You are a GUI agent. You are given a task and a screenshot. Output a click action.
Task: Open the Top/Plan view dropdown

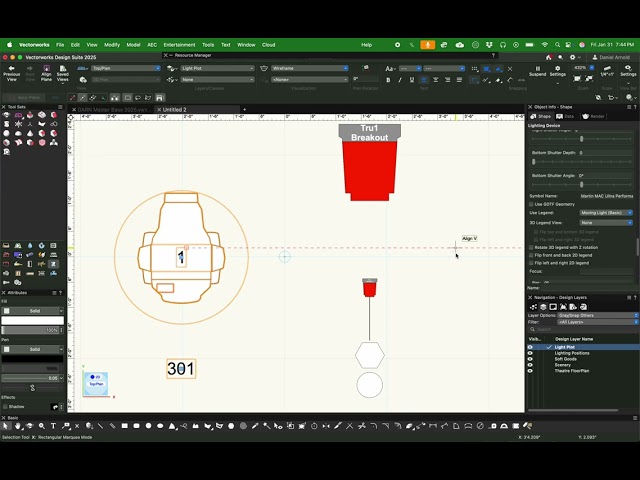[126, 68]
